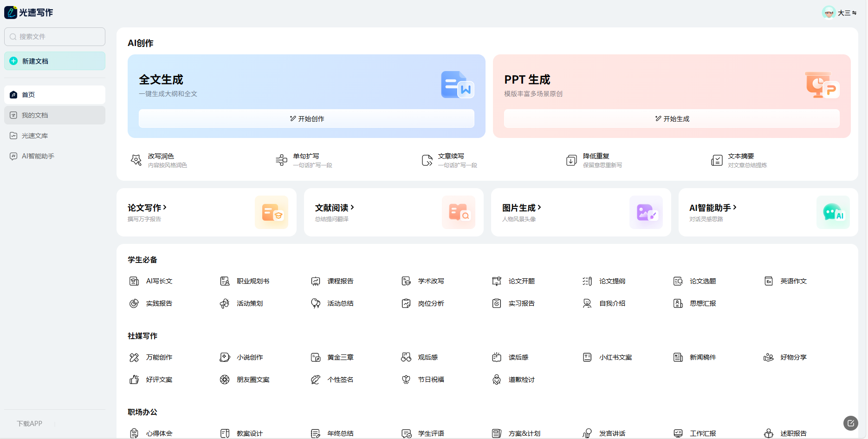Focus the 搜索文件 search box
Image resolution: width=868 pixels, height=439 pixels.
point(55,37)
